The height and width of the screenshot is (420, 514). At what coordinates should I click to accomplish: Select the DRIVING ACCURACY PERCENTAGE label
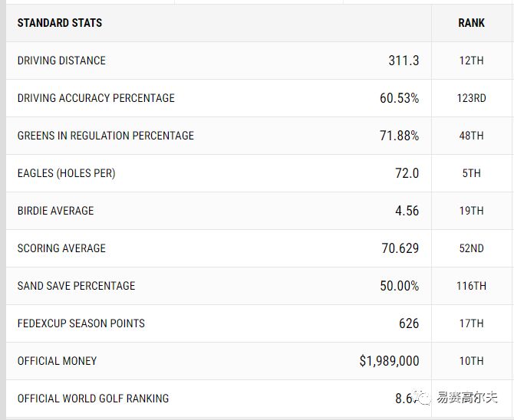click(96, 98)
